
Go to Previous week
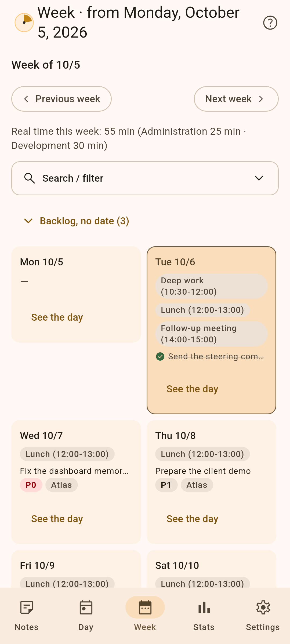(x=61, y=99)
